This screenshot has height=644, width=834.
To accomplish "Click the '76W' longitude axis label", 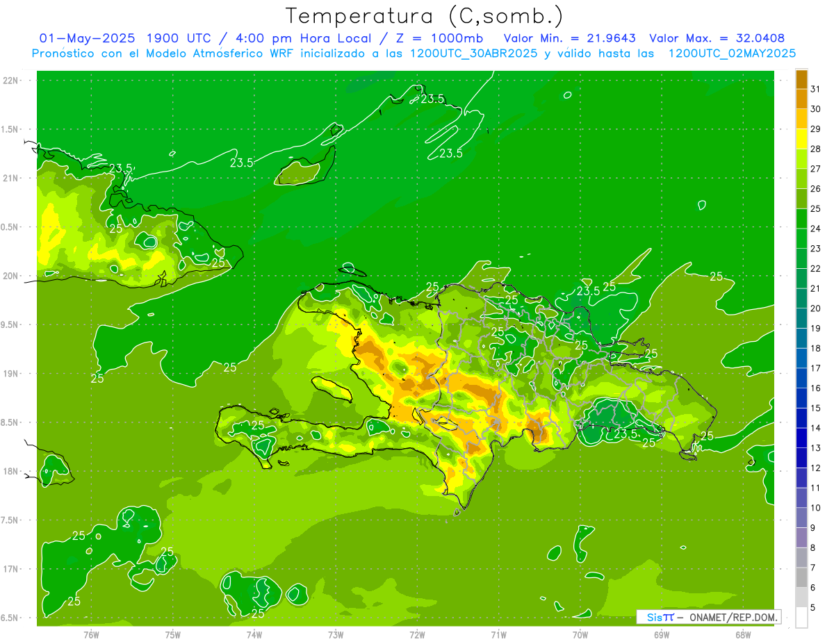I will [x=91, y=634].
